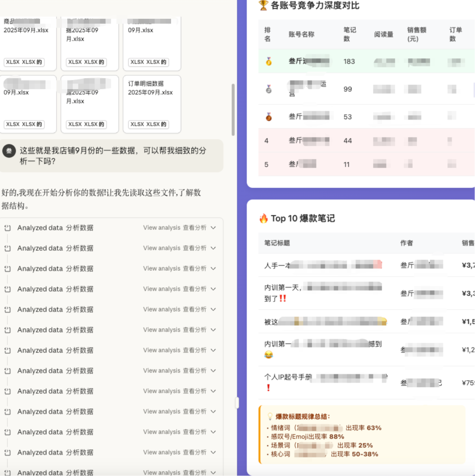Click the icon of the first Analyzed data row
The height and width of the screenshot is (476, 475).
(x=7, y=228)
